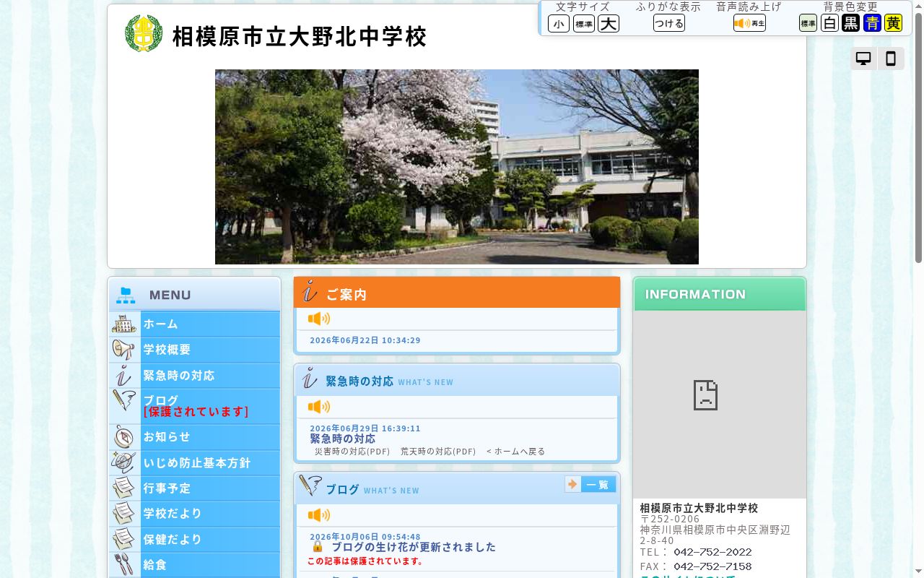Click the lock icon on blog entry
Viewport: 924px width, 578px height.
tap(318, 547)
